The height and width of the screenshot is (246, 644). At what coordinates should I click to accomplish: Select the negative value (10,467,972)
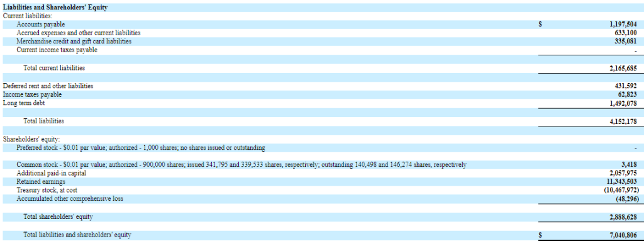[x=621, y=191]
